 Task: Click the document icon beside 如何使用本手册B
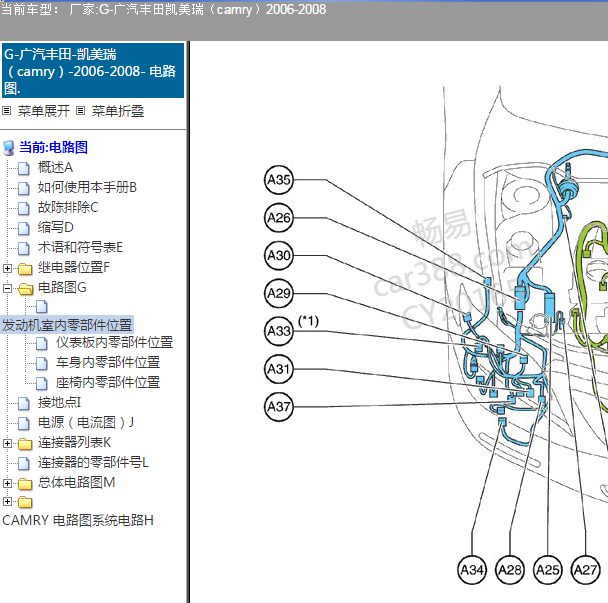coord(24,188)
